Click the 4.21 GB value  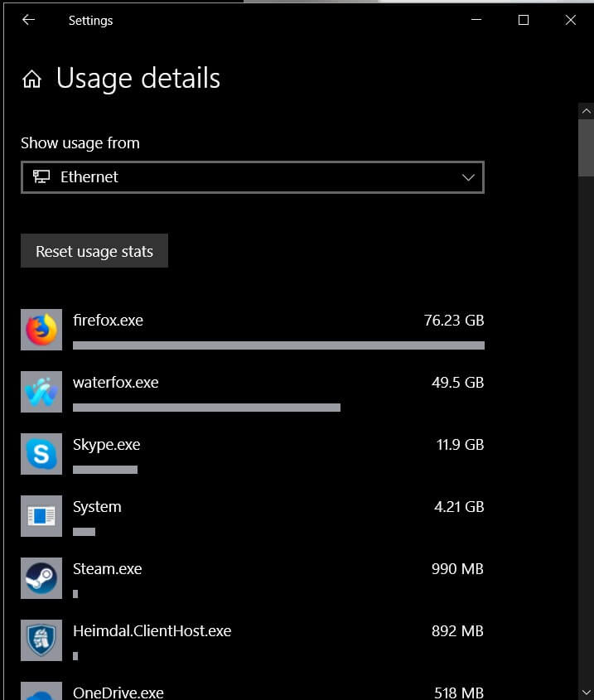(x=459, y=507)
